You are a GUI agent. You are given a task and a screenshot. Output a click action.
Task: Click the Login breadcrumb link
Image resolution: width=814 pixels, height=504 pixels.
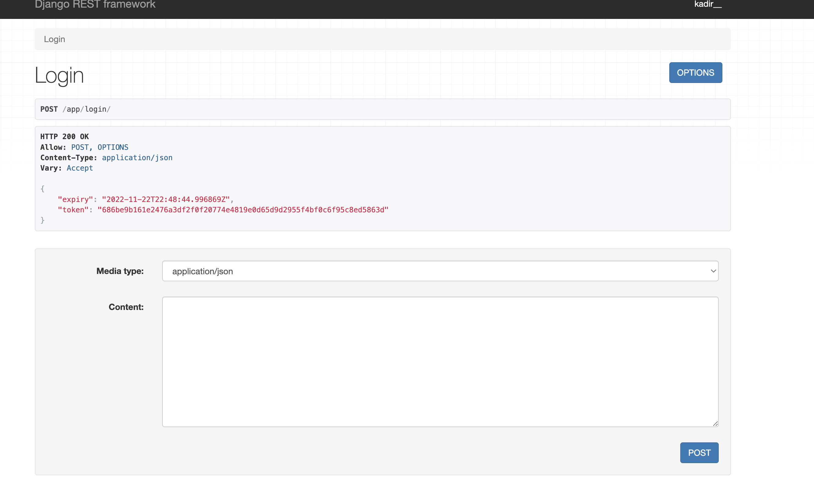click(x=55, y=39)
